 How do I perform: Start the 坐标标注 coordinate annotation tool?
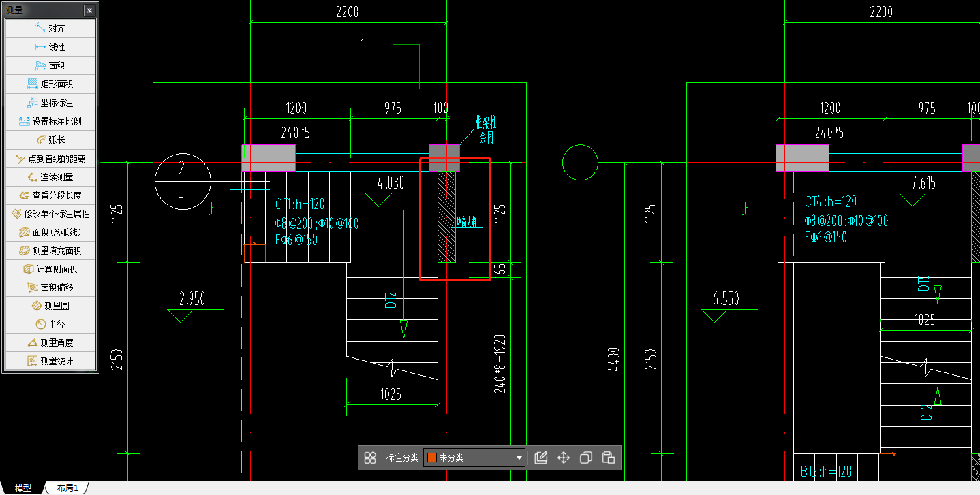coord(50,103)
